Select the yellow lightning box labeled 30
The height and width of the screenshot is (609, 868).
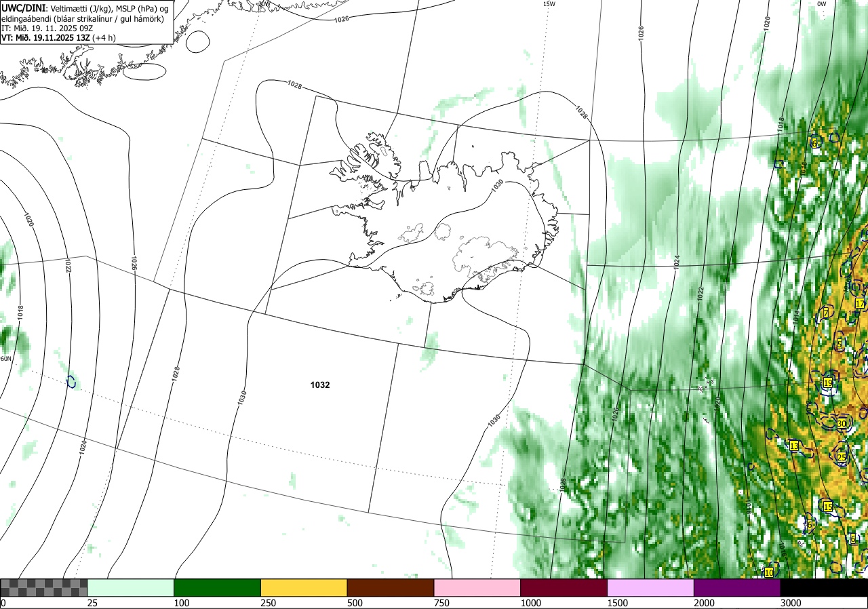[x=842, y=423]
